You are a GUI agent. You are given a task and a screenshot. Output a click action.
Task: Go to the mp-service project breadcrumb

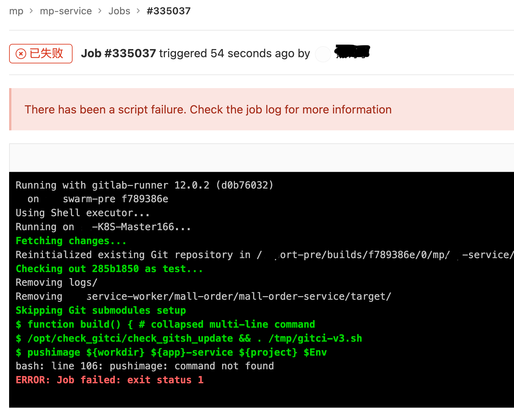[66, 11]
